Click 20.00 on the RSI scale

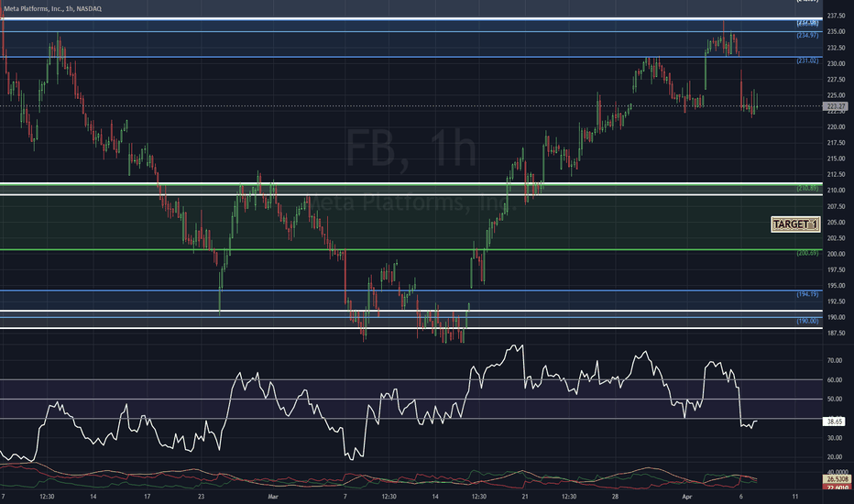pyautogui.click(x=835, y=457)
